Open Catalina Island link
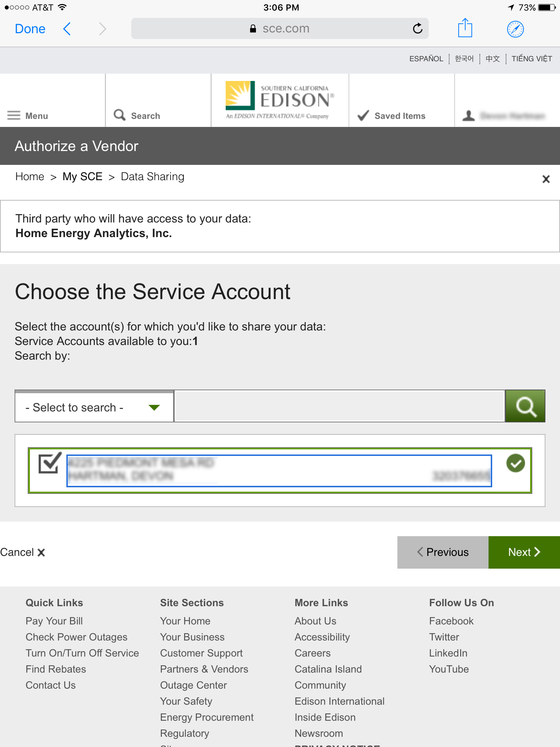The width and height of the screenshot is (560, 747). coord(328,669)
